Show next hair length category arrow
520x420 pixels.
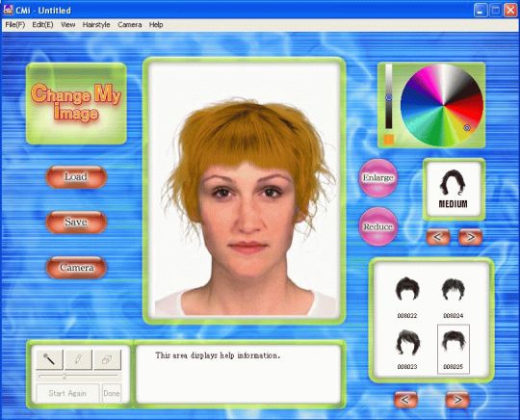(x=470, y=237)
